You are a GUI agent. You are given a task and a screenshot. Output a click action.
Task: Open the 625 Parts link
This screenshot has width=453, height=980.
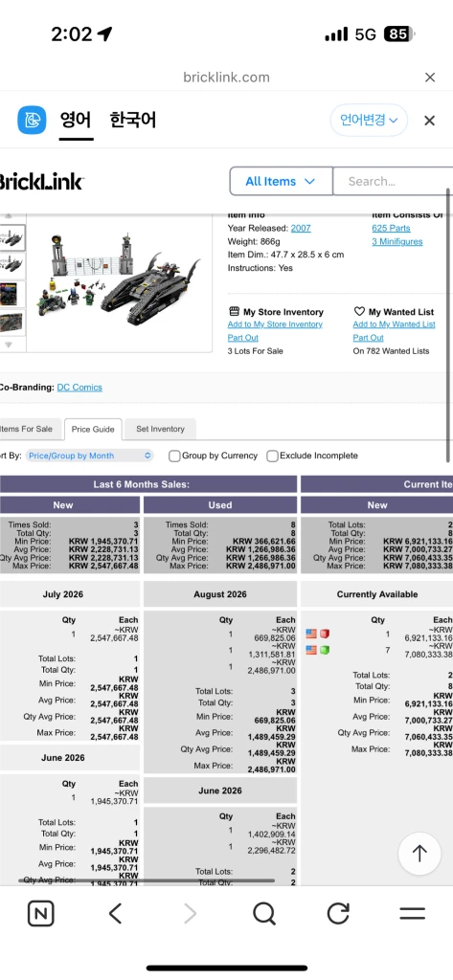(x=391, y=228)
